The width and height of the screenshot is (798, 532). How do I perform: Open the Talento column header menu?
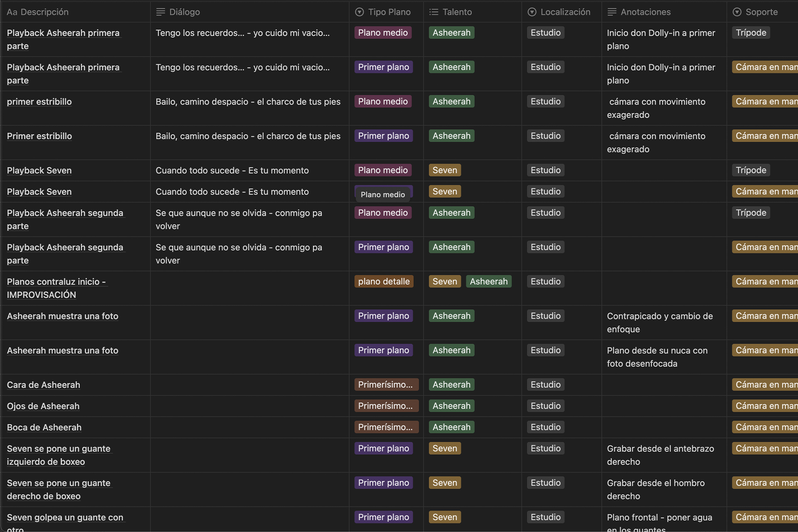tap(457, 12)
